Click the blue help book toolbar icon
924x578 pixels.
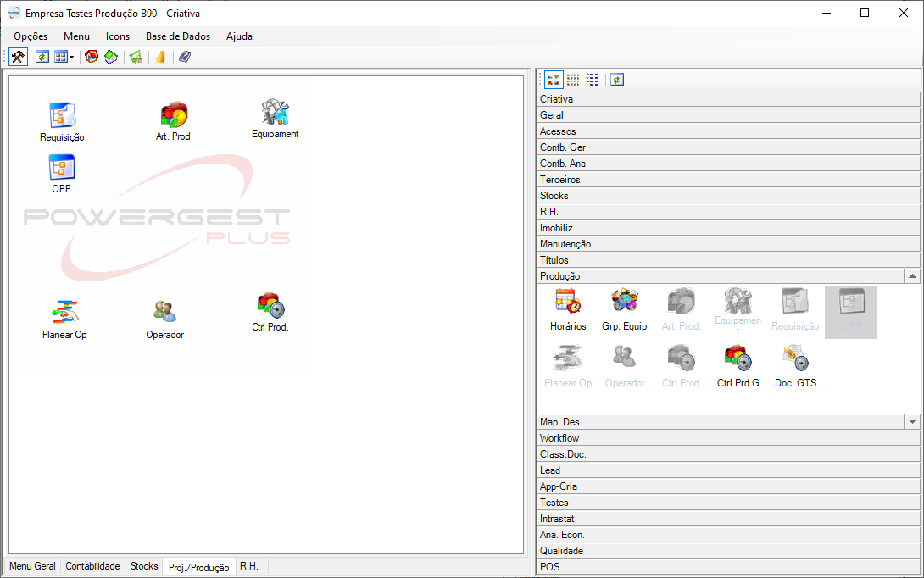pyautogui.click(x=185, y=57)
